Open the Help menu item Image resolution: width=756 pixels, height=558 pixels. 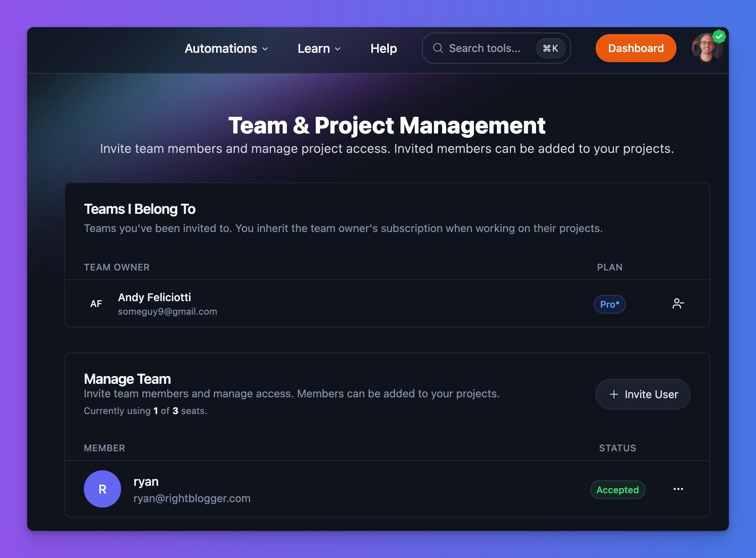pos(383,49)
